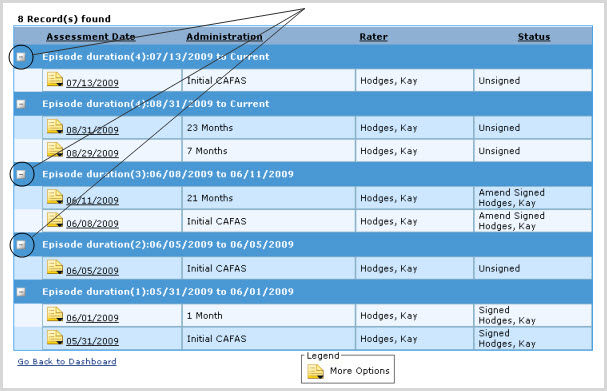This screenshot has width=607, height=391.
Task: Open More Options icon for 06/08/2009 assessment
Action: (55, 220)
